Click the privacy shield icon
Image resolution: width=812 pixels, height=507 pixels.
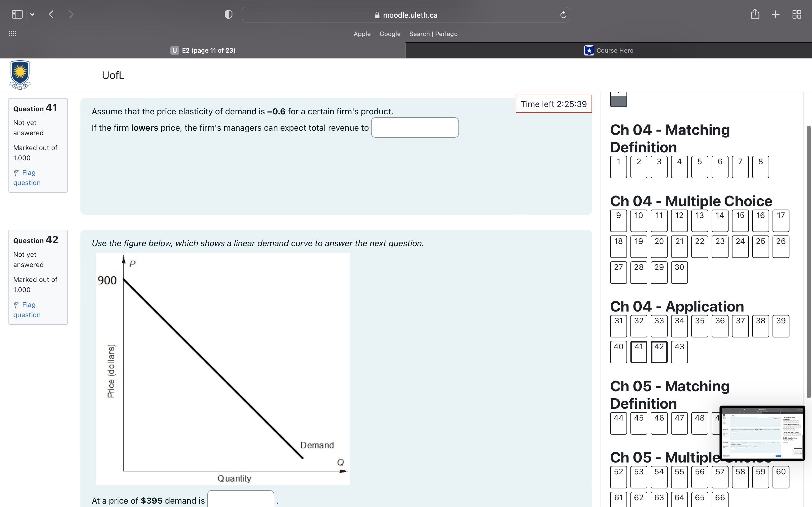tap(228, 14)
